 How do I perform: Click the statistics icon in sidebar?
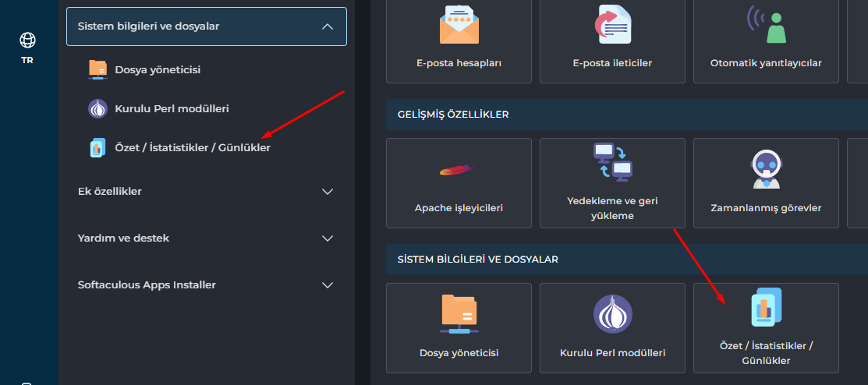pos(97,148)
